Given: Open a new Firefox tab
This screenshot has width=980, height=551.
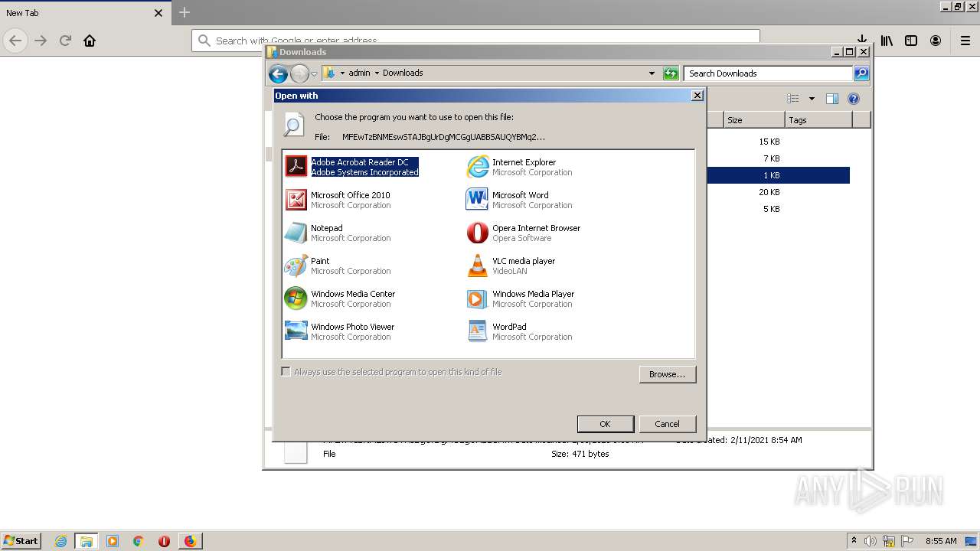Looking at the screenshot, I should pos(185,12).
